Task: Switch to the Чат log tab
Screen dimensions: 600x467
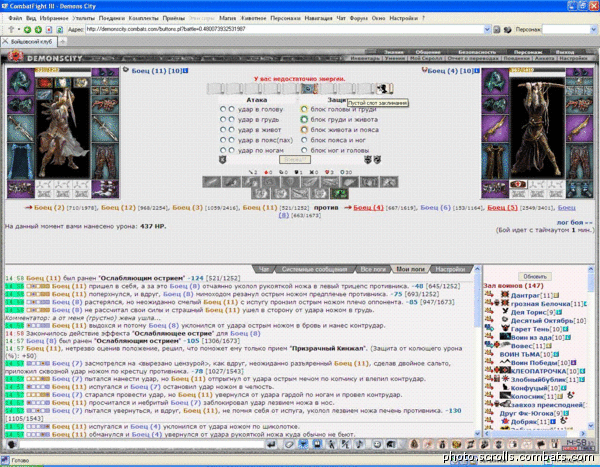Action: pos(264,269)
